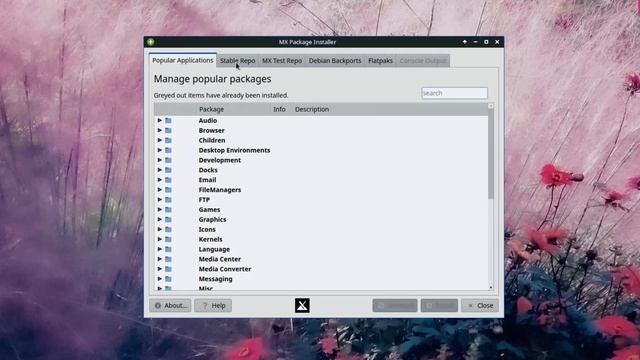Expand the Children category

point(160,140)
